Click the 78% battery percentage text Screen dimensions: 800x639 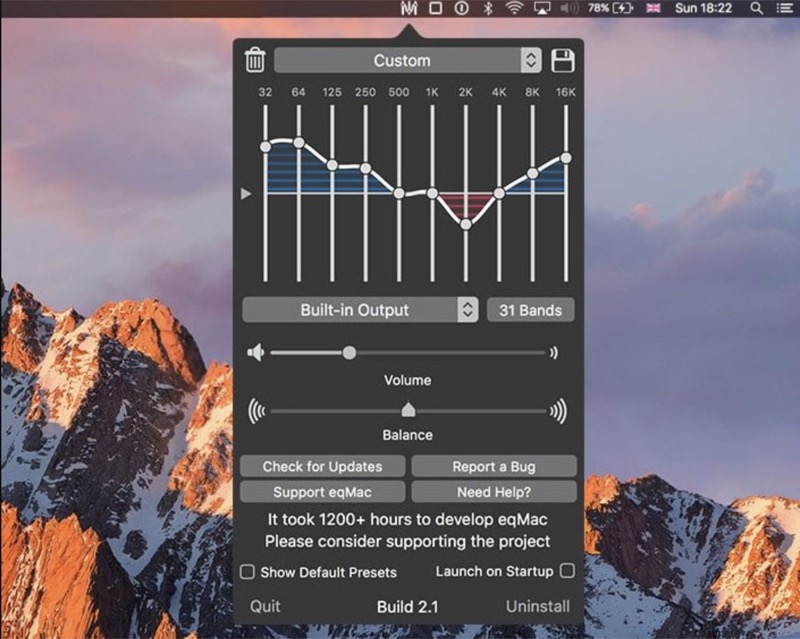click(x=598, y=8)
